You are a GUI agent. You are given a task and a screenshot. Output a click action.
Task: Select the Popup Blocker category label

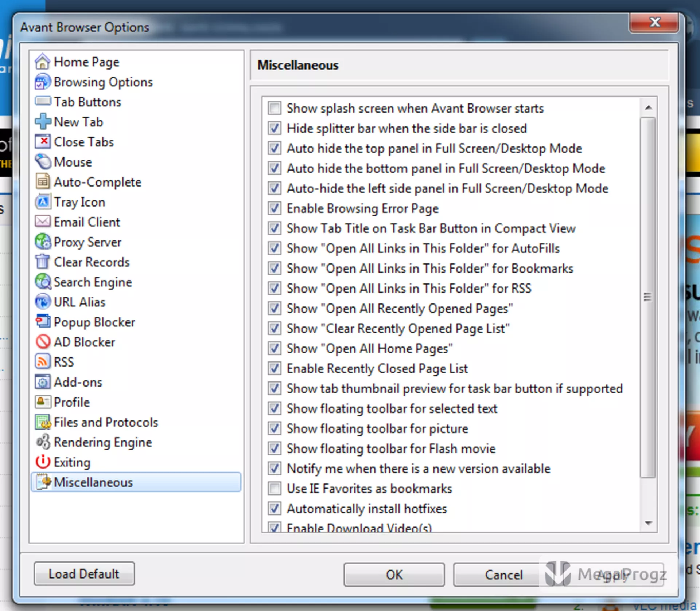94,322
